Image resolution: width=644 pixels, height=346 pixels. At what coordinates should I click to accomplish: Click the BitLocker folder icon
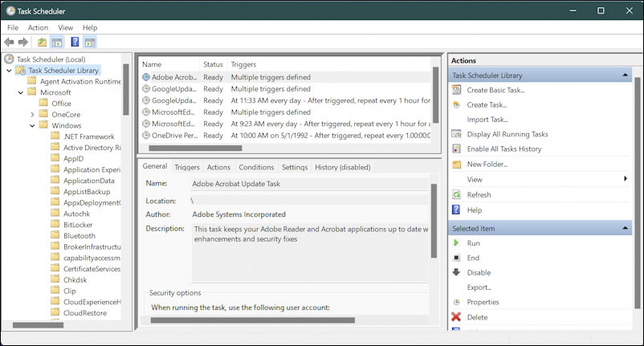(x=55, y=224)
